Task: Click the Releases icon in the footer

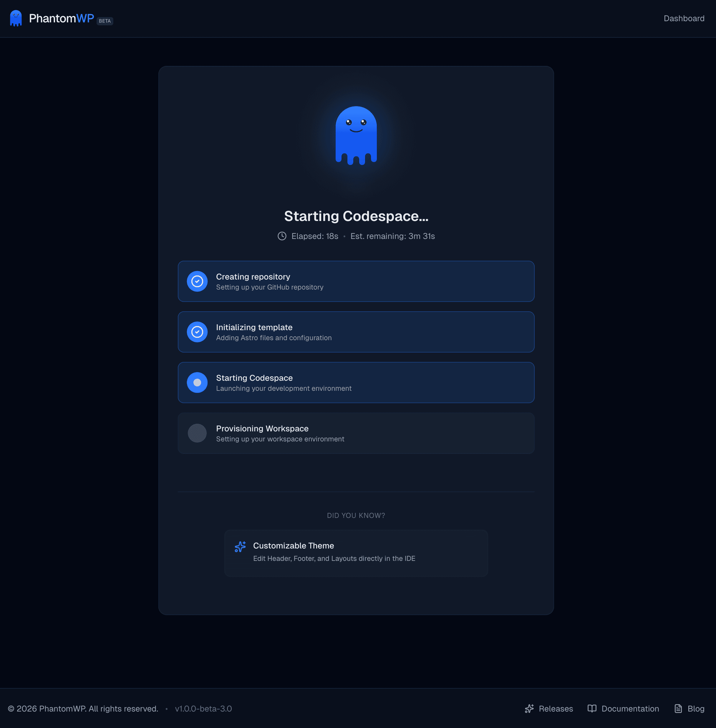Action: pyautogui.click(x=529, y=709)
